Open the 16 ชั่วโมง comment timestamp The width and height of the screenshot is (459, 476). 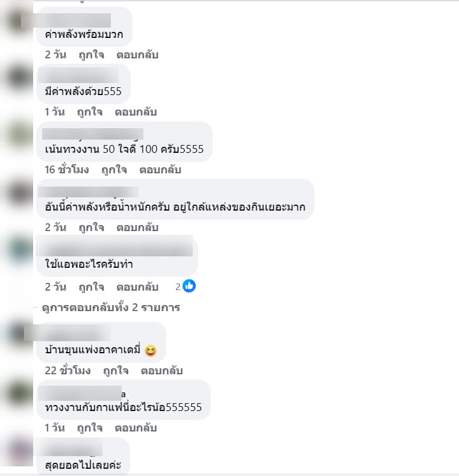[67, 170]
